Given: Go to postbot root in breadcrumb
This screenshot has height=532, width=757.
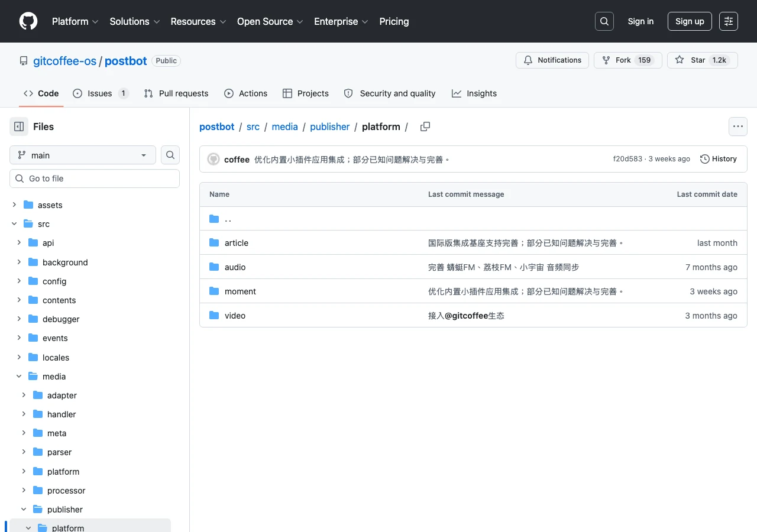Looking at the screenshot, I should click(x=217, y=126).
